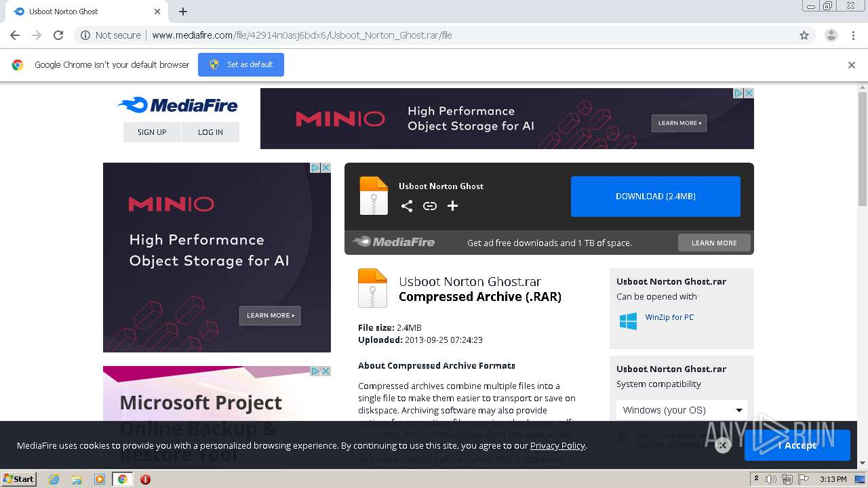
Task: Close the Usboot Norton Ghost tab
Action: (x=157, y=12)
